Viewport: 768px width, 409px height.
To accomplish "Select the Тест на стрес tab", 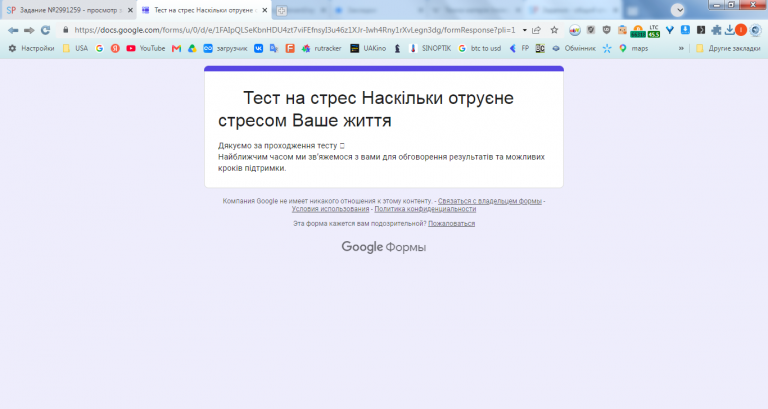I will point(204,10).
